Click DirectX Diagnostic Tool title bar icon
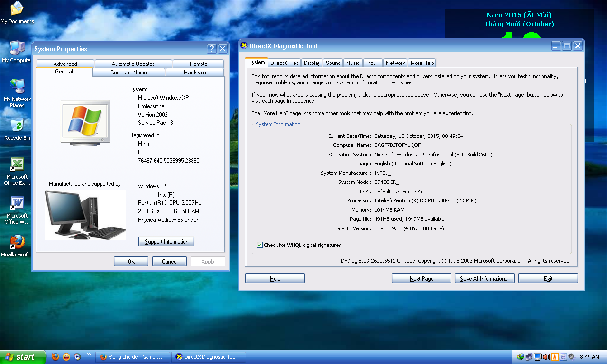 tap(244, 46)
